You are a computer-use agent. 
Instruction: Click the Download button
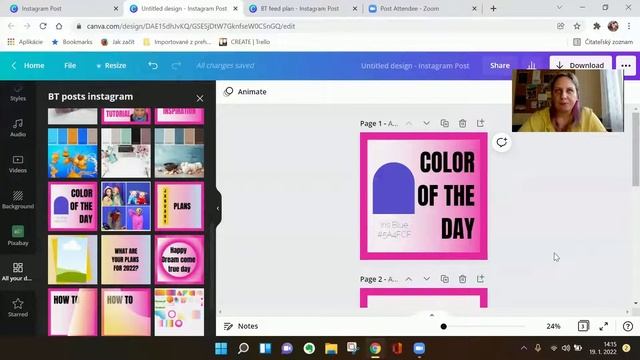click(580, 65)
